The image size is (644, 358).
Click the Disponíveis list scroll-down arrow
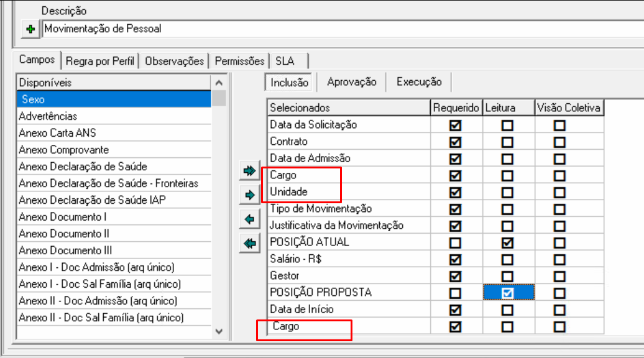point(218,332)
